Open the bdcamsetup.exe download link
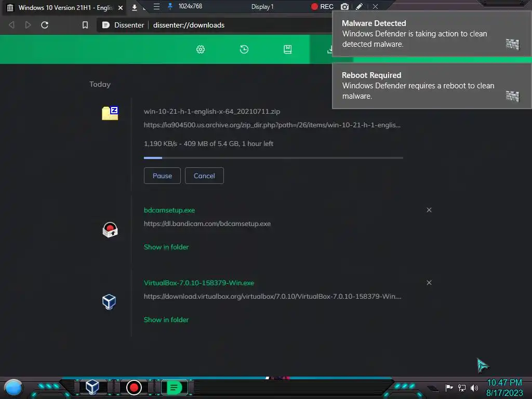This screenshot has width=532, height=399. point(169,210)
